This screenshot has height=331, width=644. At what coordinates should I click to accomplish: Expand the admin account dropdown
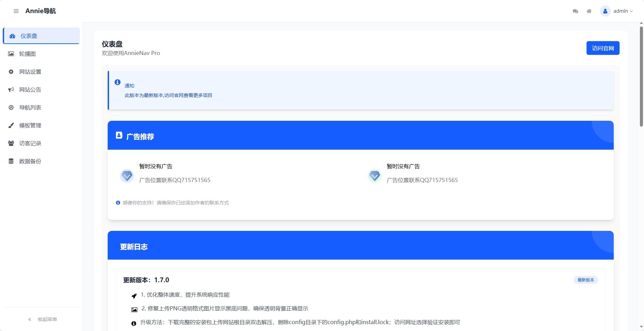tap(623, 11)
